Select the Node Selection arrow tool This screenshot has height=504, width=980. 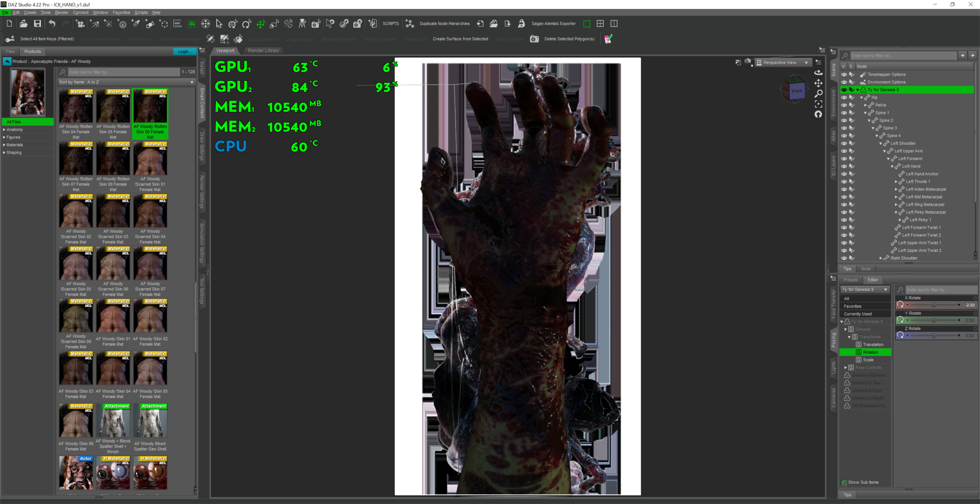click(219, 24)
